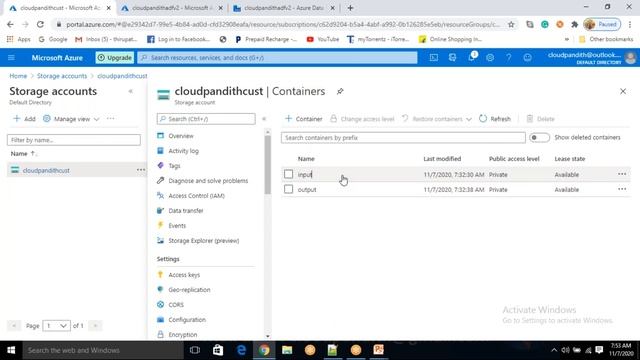This screenshot has width=640, height=360.
Task: Open Activity log menu item
Action: point(183,151)
